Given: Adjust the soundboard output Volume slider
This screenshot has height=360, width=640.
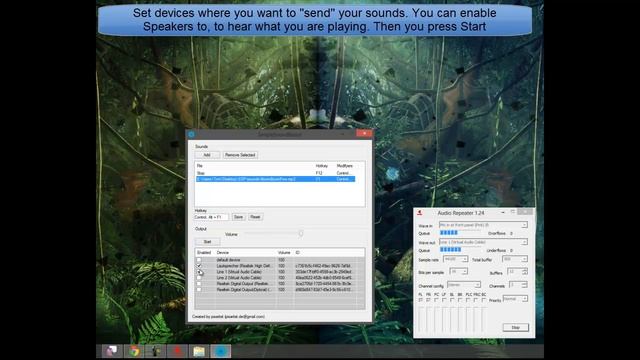Looking at the screenshot, I should (x=301, y=234).
